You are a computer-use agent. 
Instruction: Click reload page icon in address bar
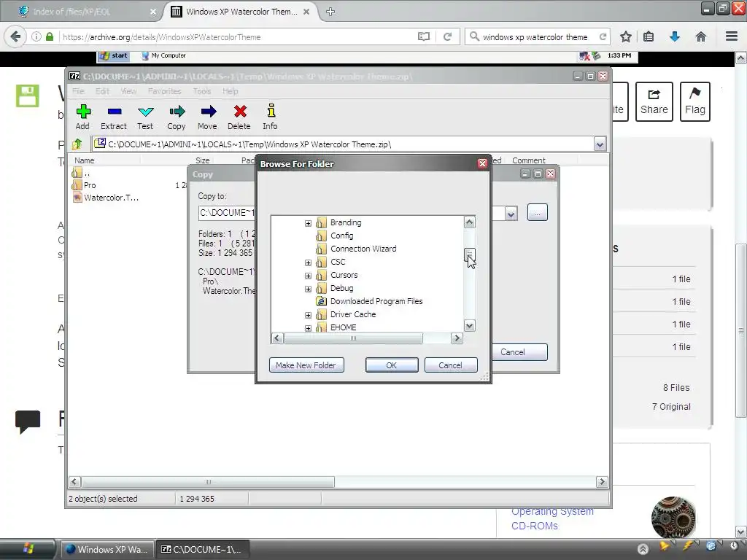click(x=447, y=36)
